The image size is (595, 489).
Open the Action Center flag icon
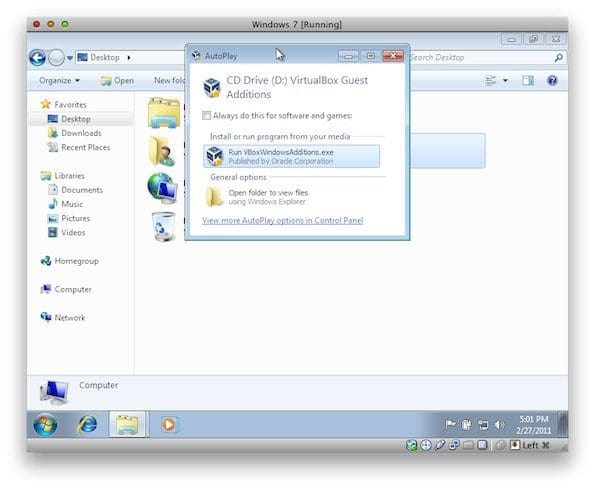coord(450,424)
